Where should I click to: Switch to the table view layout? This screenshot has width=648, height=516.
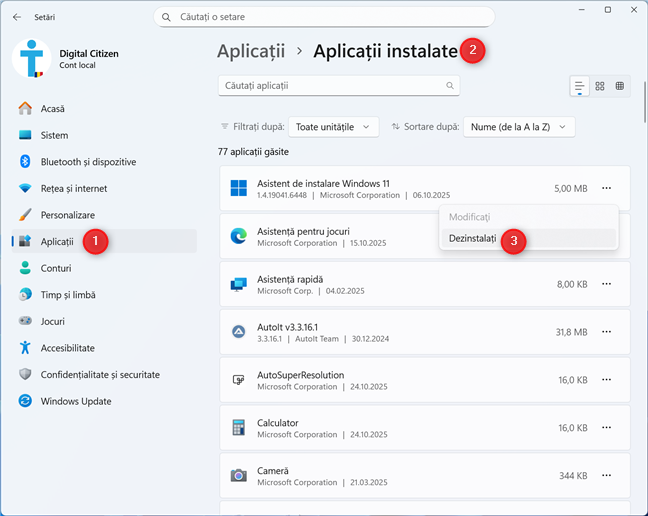tap(619, 86)
